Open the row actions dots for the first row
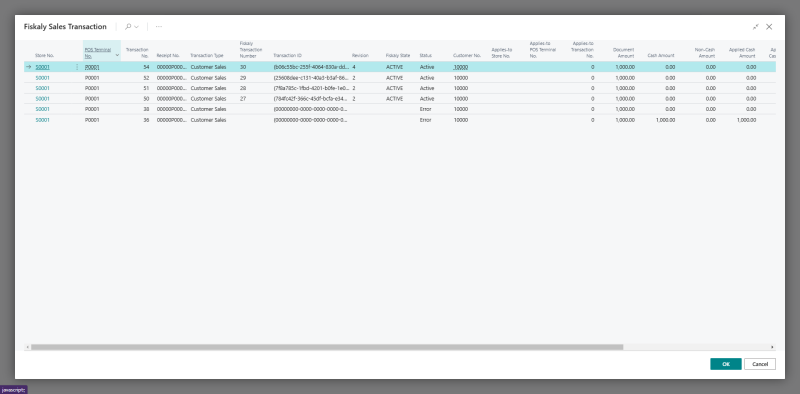The image size is (800, 394). (x=77, y=67)
